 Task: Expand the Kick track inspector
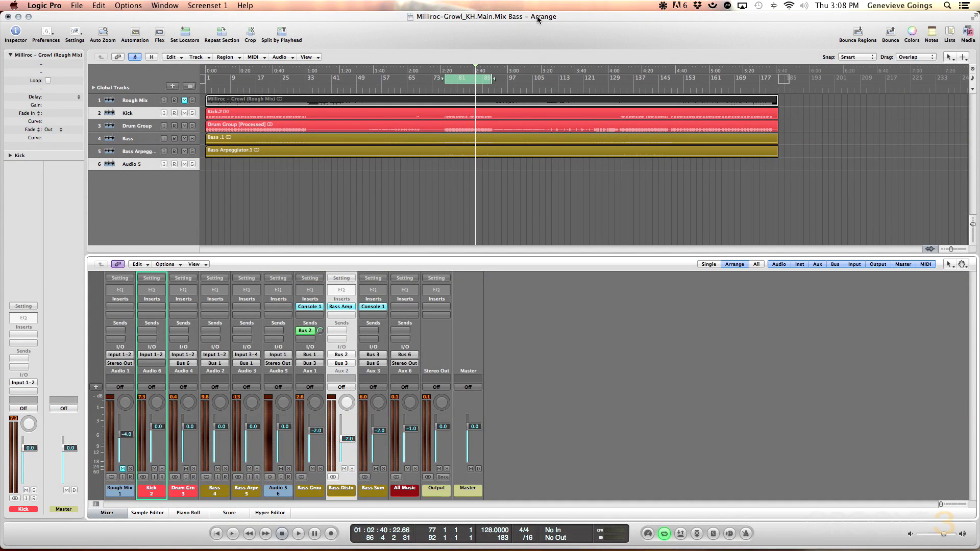point(10,155)
